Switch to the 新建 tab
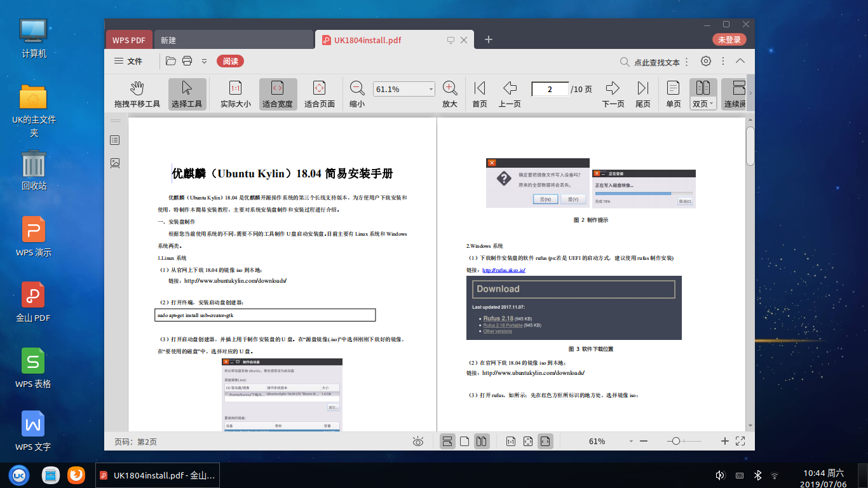The image size is (868, 488). click(168, 39)
